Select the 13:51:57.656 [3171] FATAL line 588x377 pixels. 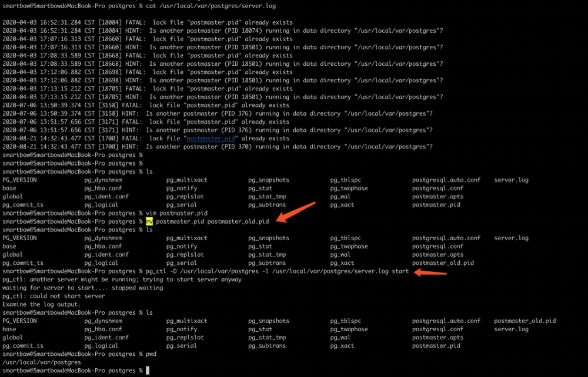(146, 122)
